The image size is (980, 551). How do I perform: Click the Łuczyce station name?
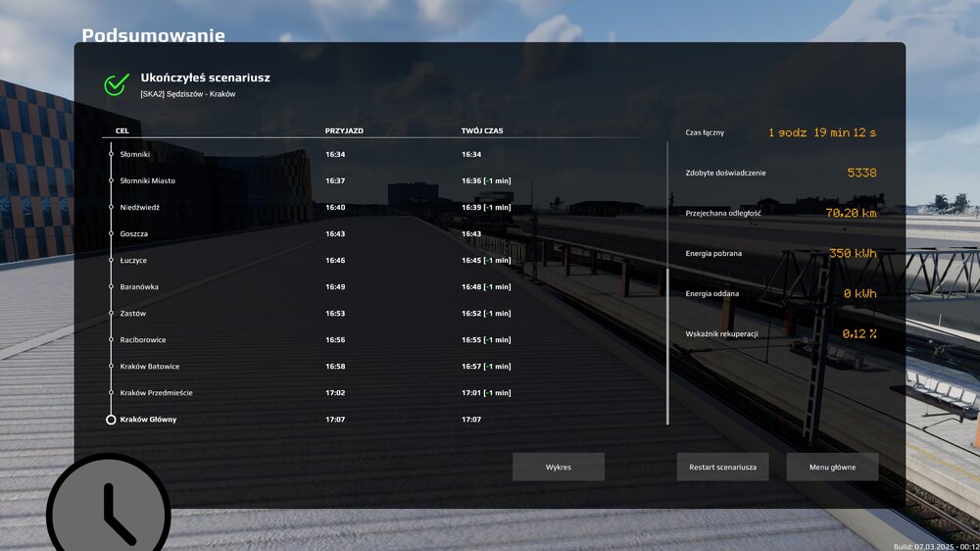133,260
